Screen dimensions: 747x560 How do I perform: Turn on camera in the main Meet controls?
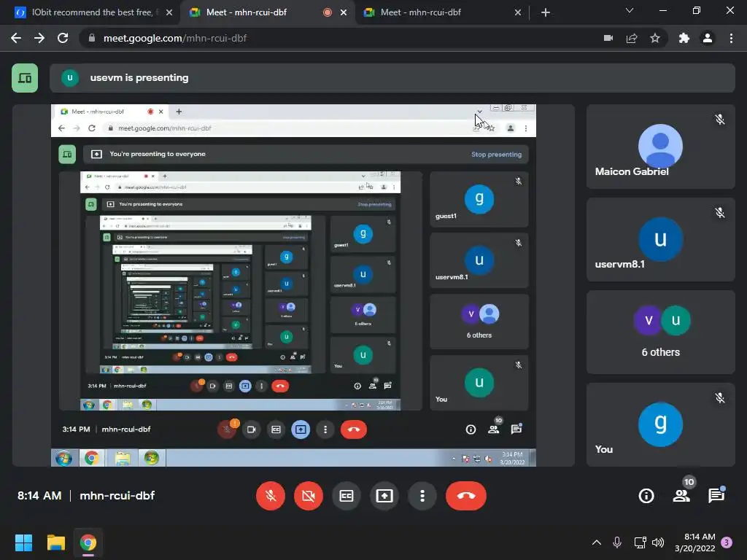(309, 496)
